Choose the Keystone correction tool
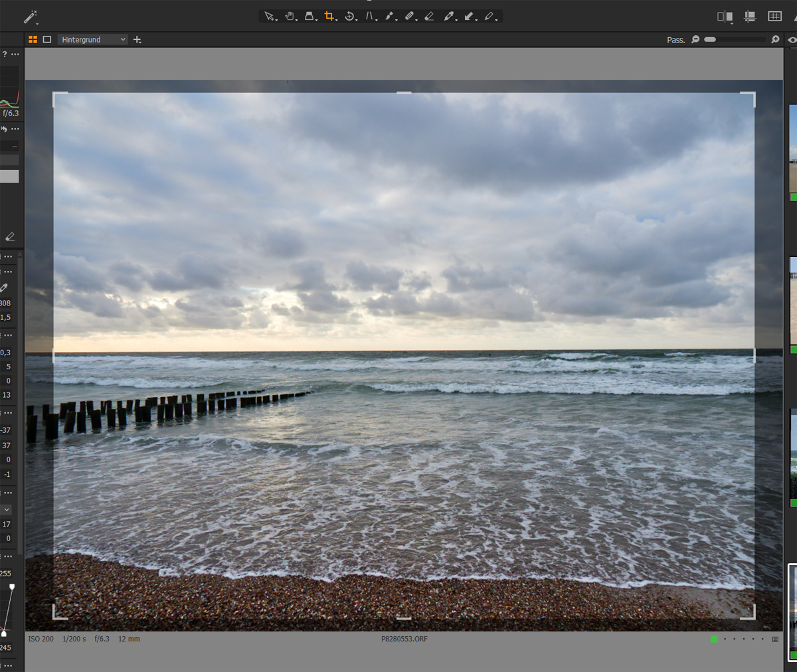The height and width of the screenshot is (672, 797). tap(369, 17)
